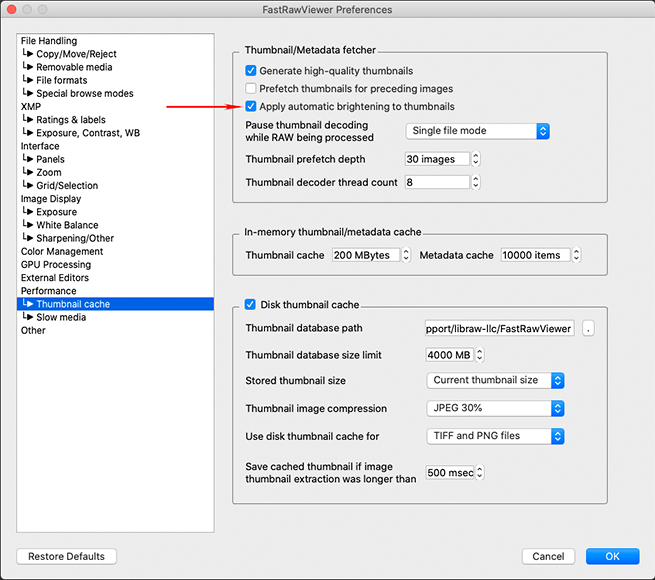Toggle the Disk thumbnail cache checkbox
The height and width of the screenshot is (580, 655).
pyautogui.click(x=251, y=304)
